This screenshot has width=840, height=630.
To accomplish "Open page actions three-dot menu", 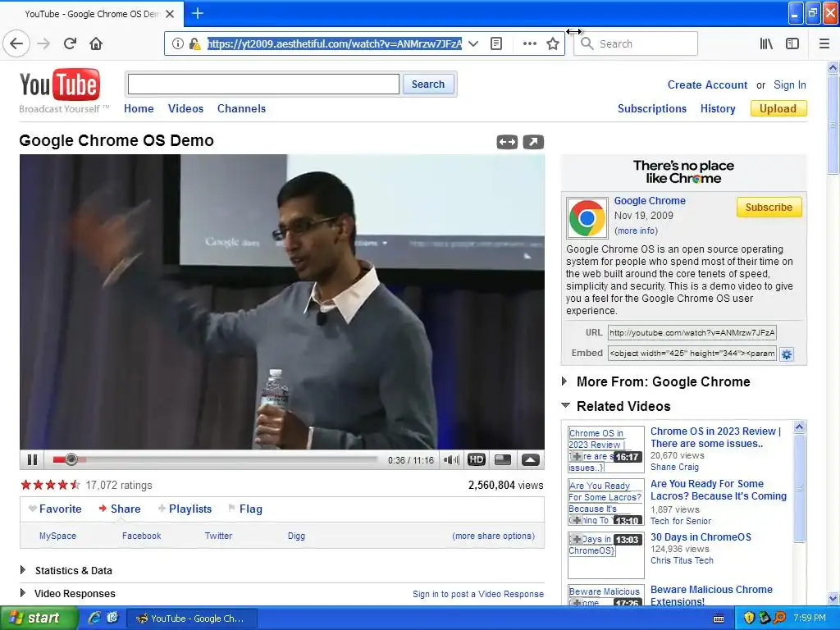I will click(529, 43).
